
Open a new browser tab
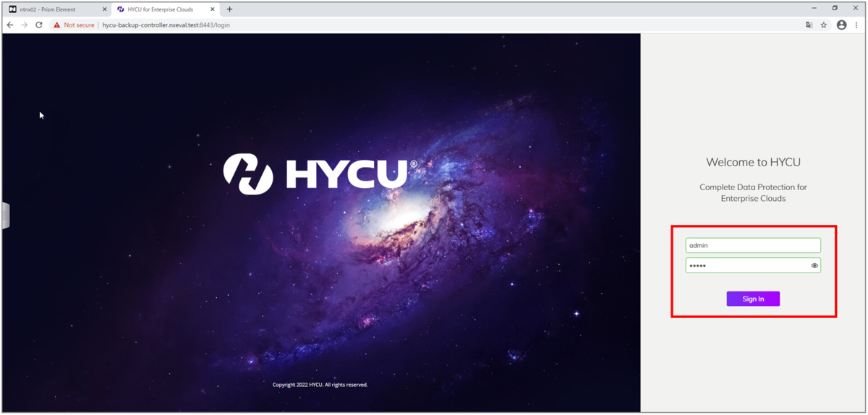[x=230, y=9]
